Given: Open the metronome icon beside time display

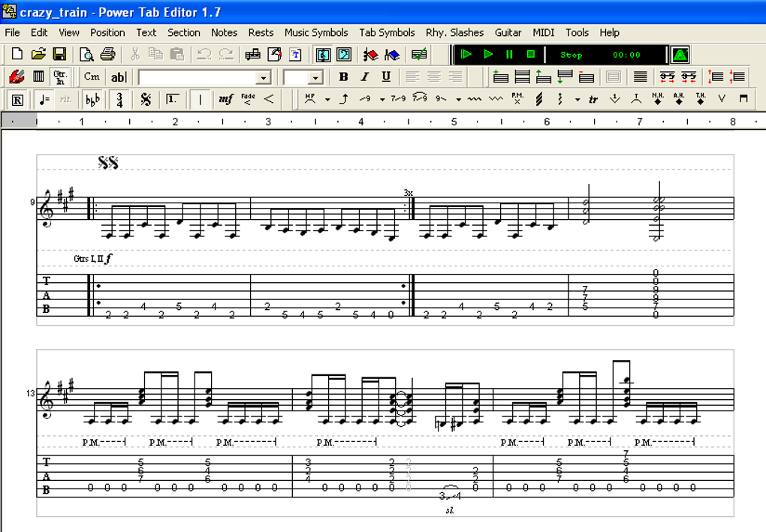Looking at the screenshot, I should (680, 55).
